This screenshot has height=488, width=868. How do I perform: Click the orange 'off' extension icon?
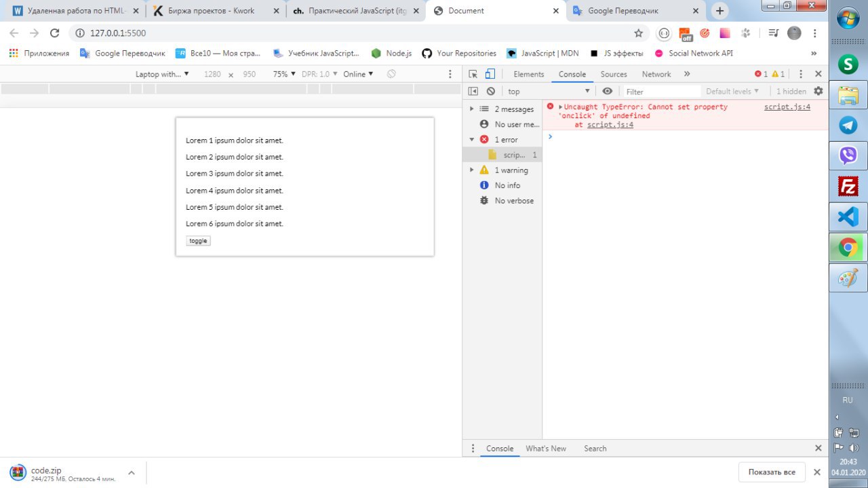686,34
